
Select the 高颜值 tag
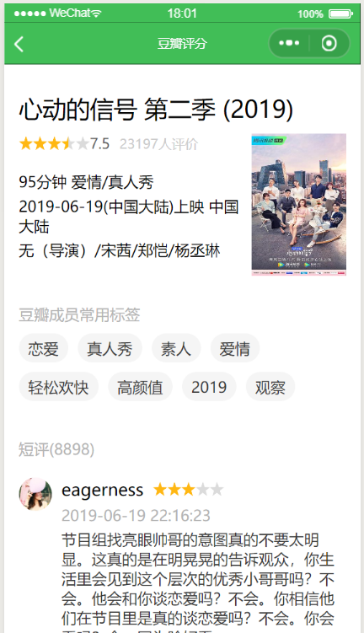point(140,387)
